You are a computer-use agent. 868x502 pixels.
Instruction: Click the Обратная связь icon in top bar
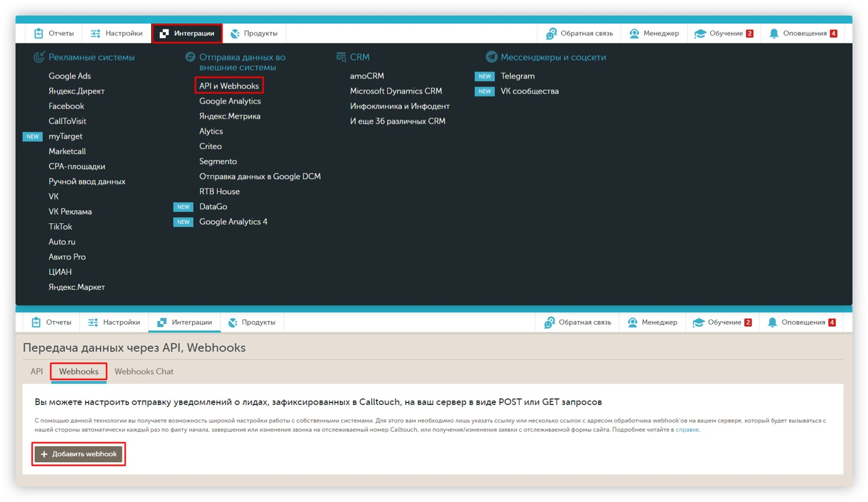point(552,34)
